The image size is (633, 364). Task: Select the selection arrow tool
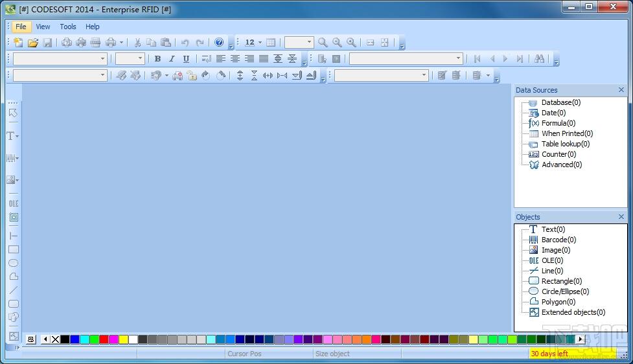coord(13,113)
